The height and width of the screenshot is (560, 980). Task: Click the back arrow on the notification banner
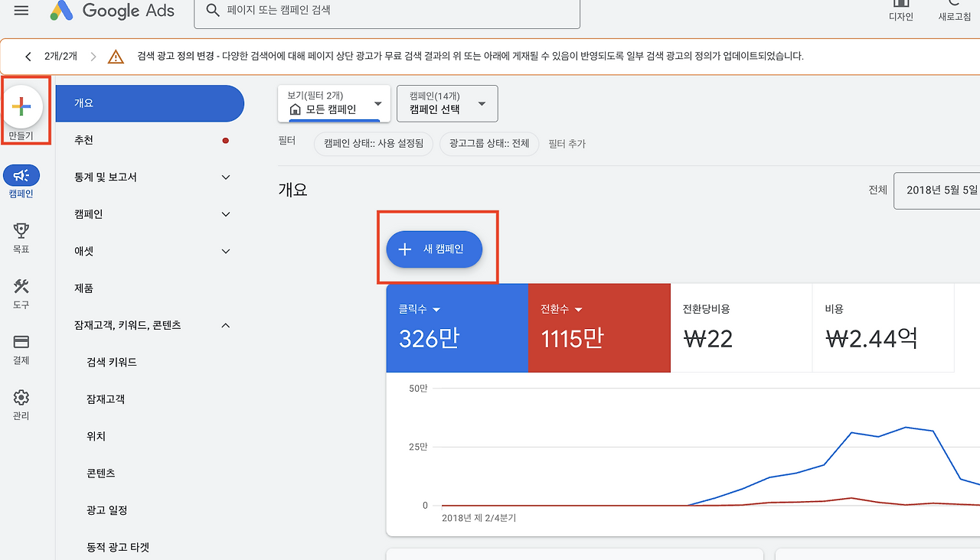click(28, 56)
